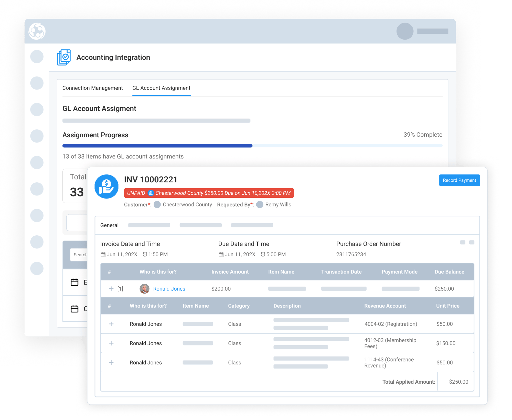512x420 pixels.
Task: Click the 1114-43 (Conference Revenue) account
Action: pyautogui.click(x=389, y=362)
